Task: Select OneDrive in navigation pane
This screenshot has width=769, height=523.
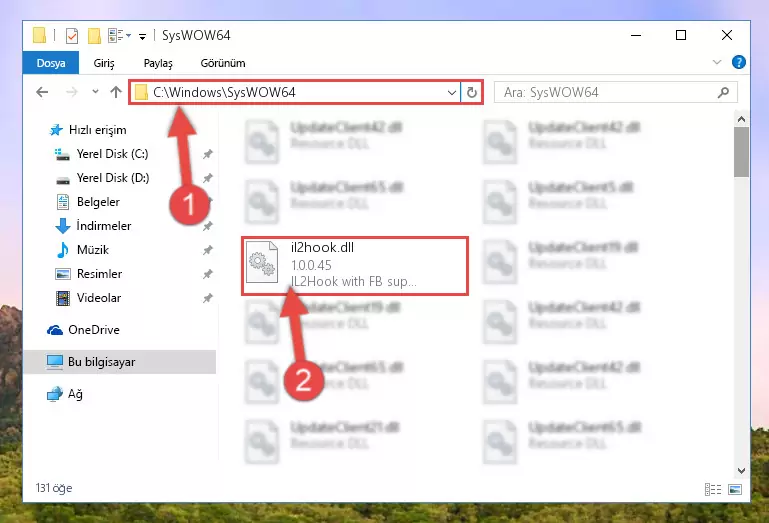Action: pos(93,330)
